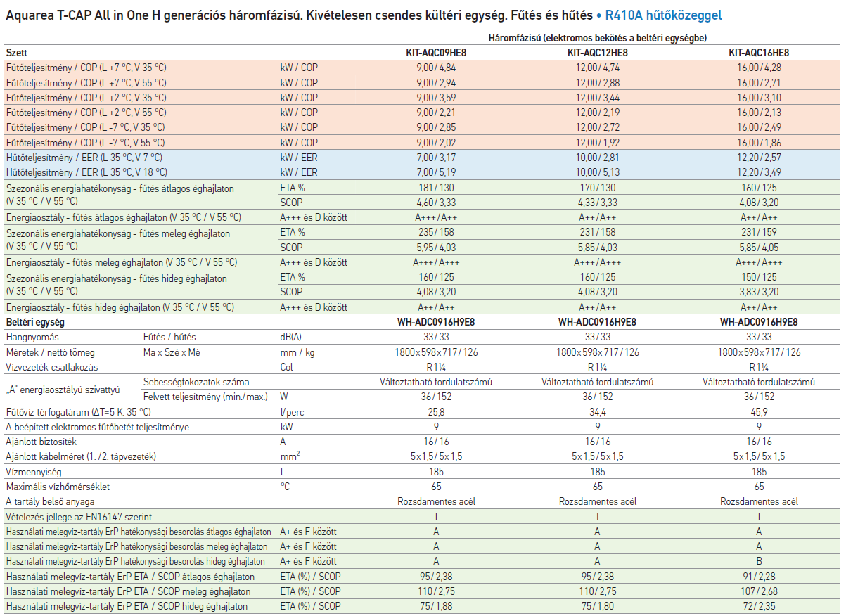This screenshot has width=846, height=616.
Task: Click the flow rate value 34,4
Action: coord(597,412)
